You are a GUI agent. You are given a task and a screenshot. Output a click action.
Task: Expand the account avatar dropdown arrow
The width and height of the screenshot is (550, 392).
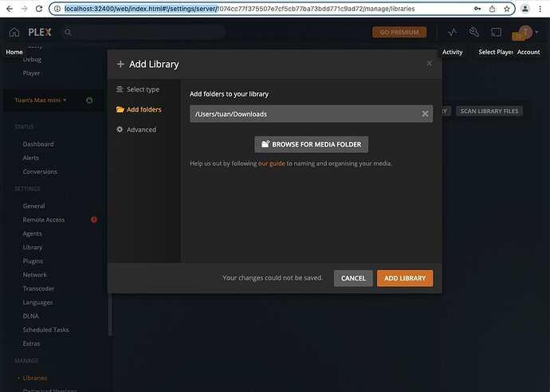tap(536, 32)
